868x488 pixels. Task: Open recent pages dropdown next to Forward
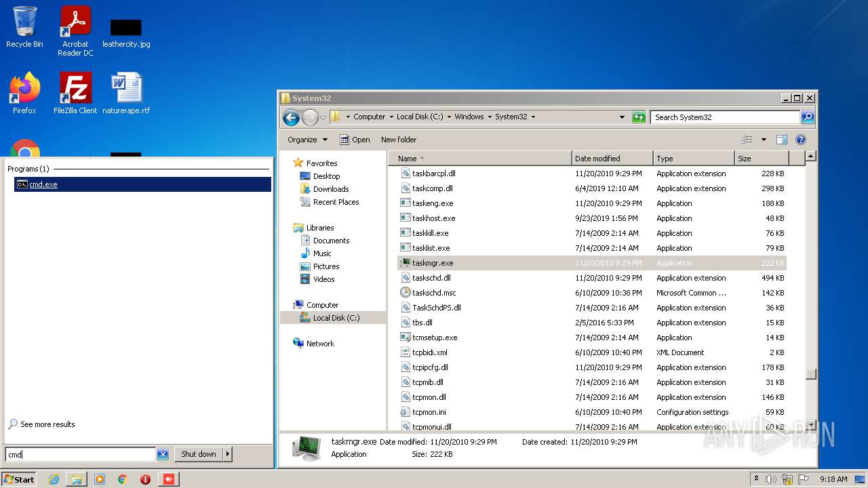[x=323, y=117]
